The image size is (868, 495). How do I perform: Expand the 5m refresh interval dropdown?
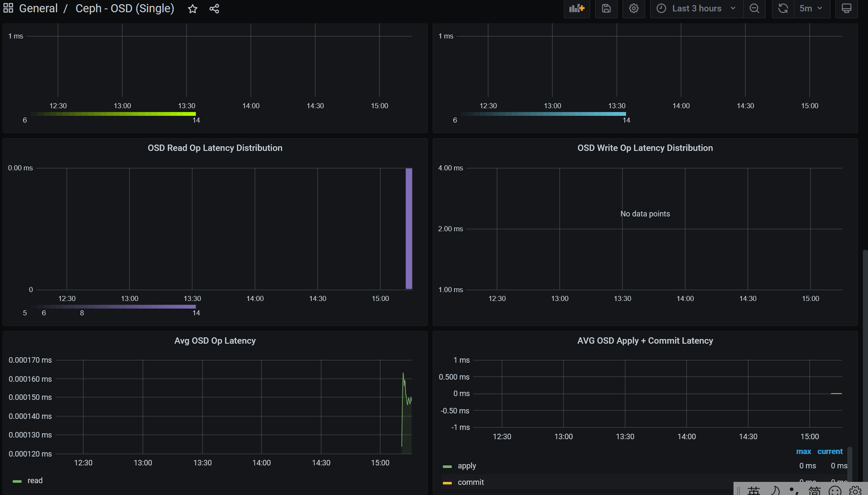811,8
